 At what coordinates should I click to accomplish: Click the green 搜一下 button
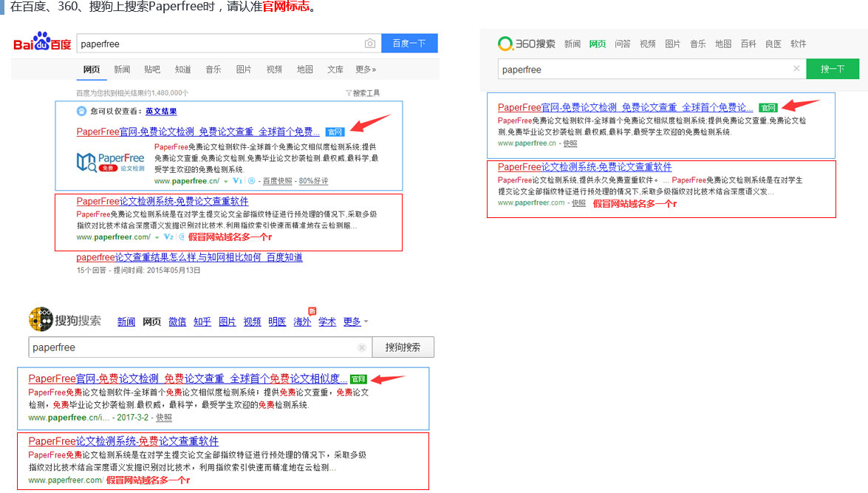pos(833,69)
